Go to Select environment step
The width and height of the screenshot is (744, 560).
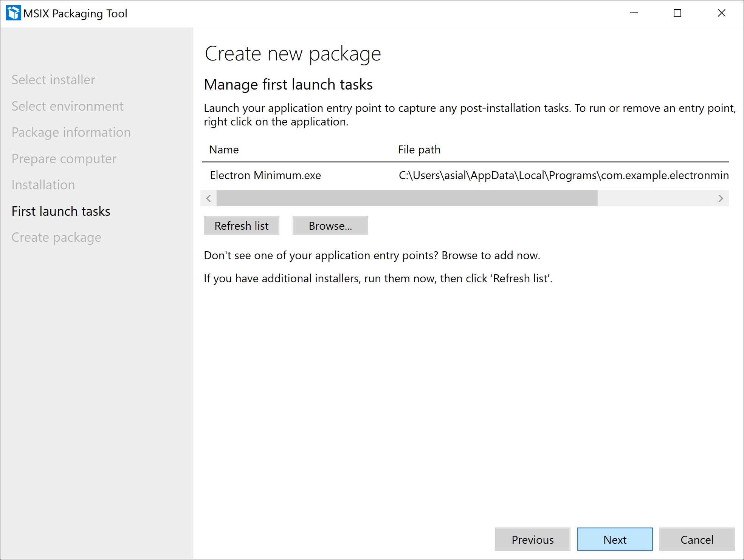(67, 106)
